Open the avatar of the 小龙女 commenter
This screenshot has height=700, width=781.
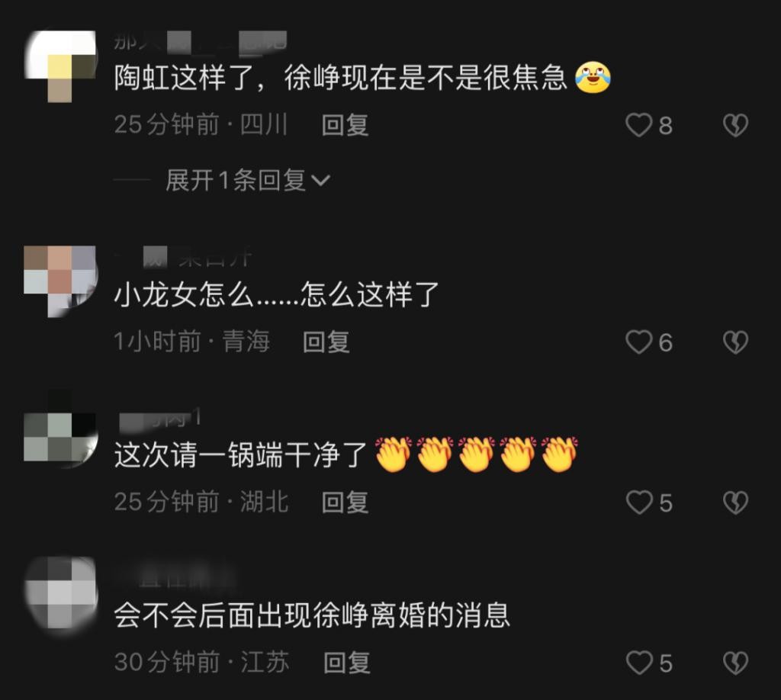click(60, 281)
